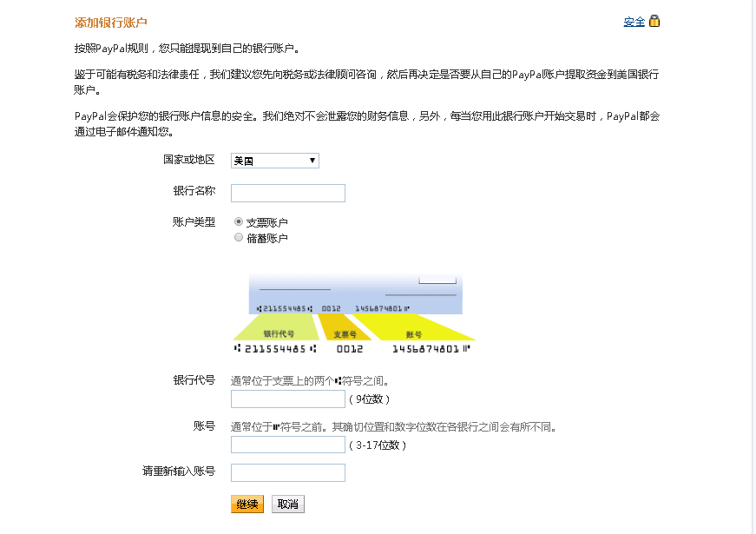Viewport: 756px width, 534px height.
Task: Click the gold padlock security icon
Action: click(653, 19)
